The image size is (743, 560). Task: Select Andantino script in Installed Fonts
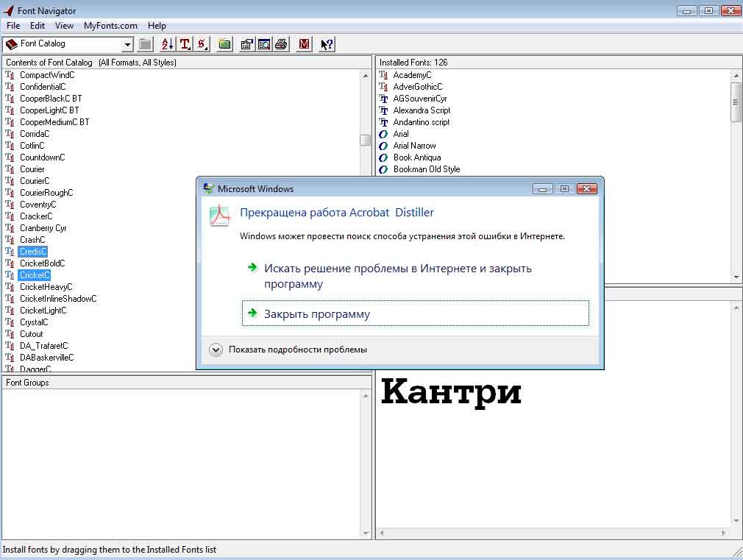422,122
